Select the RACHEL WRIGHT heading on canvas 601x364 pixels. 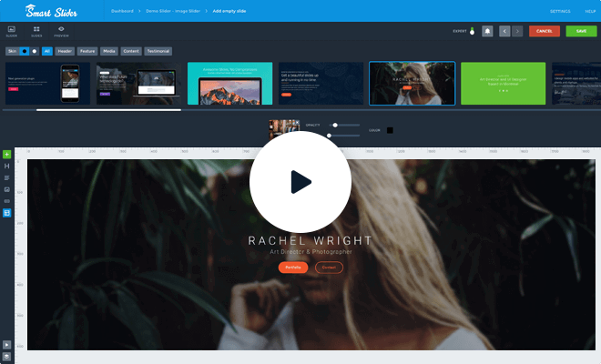click(311, 240)
